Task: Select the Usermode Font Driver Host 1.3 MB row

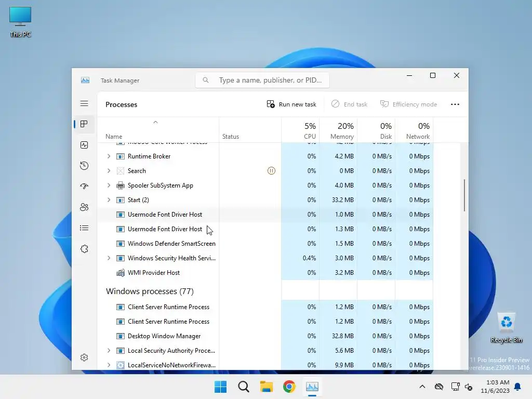Action: click(x=265, y=229)
